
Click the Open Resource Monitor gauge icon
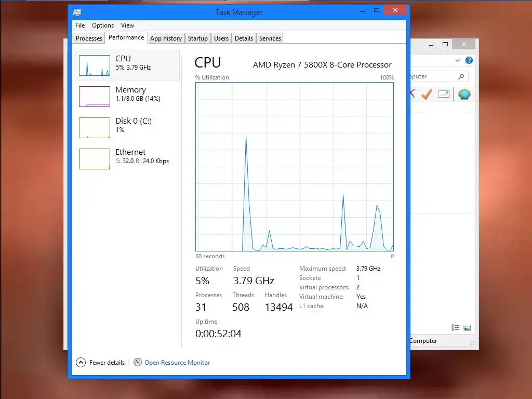click(137, 362)
